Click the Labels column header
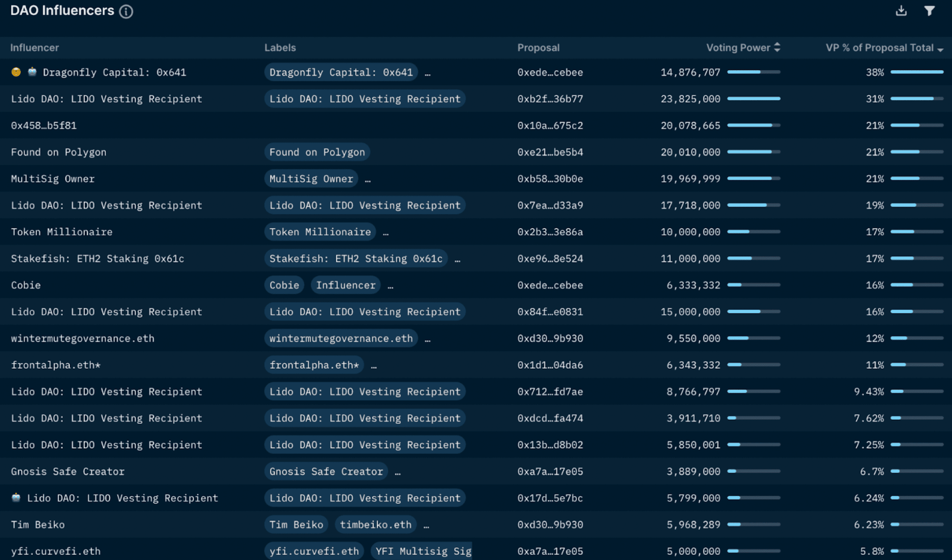This screenshot has height=560, width=952. (x=280, y=48)
